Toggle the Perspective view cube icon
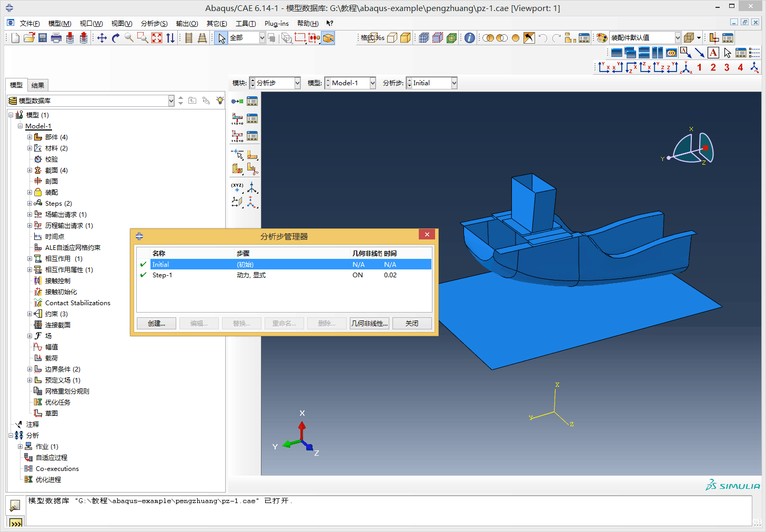The image size is (766, 532). tap(689, 38)
